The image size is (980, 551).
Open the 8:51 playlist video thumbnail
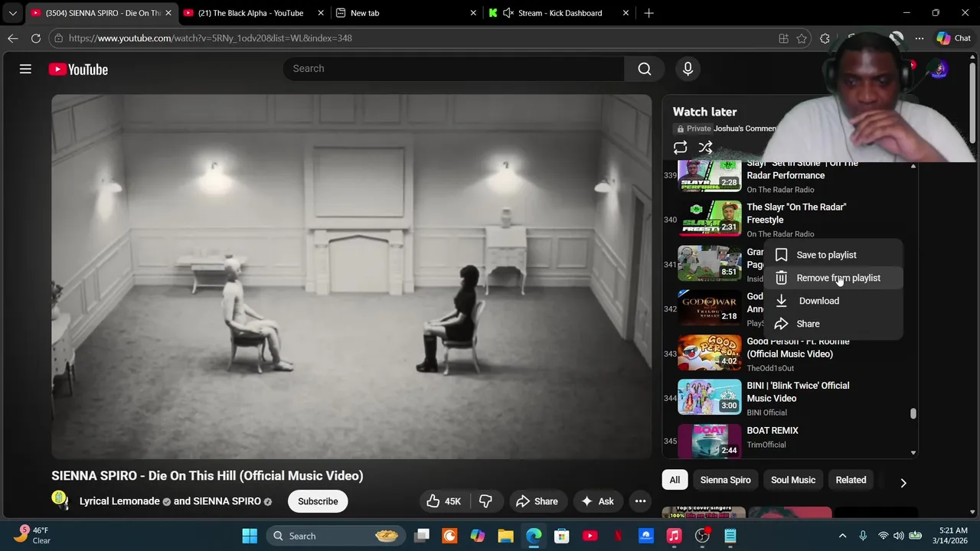(710, 264)
